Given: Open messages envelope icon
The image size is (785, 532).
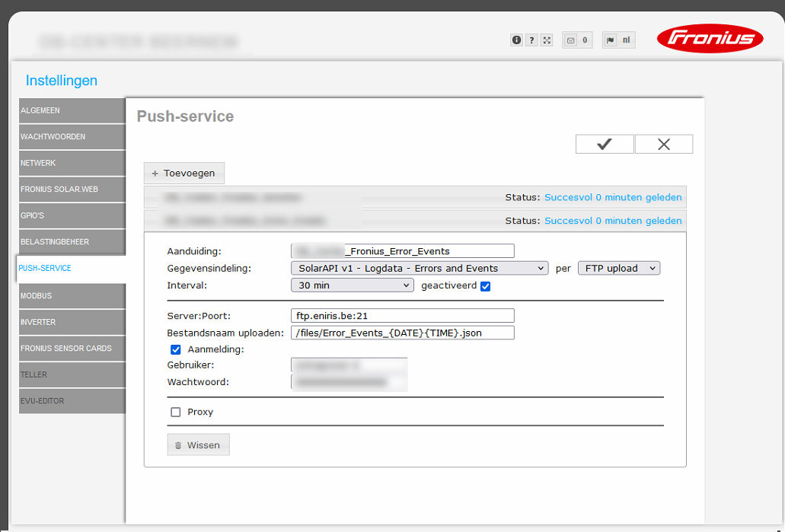Looking at the screenshot, I should pos(571,40).
